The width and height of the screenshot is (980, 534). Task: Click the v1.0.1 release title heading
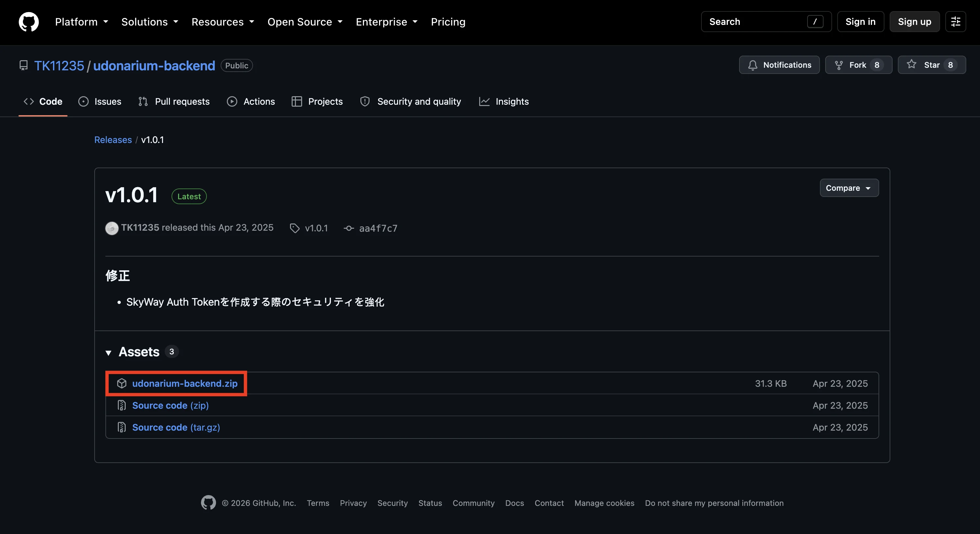click(132, 195)
